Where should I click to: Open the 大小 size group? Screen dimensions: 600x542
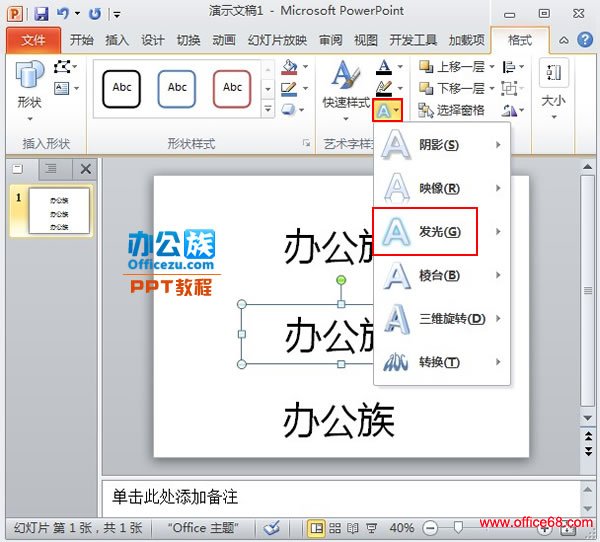[x=554, y=91]
